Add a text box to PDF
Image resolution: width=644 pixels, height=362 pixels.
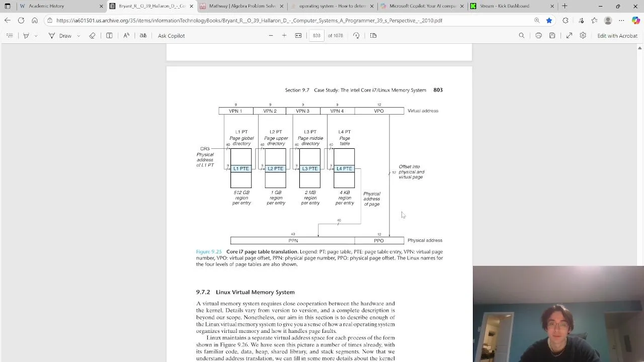click(109, 36)
